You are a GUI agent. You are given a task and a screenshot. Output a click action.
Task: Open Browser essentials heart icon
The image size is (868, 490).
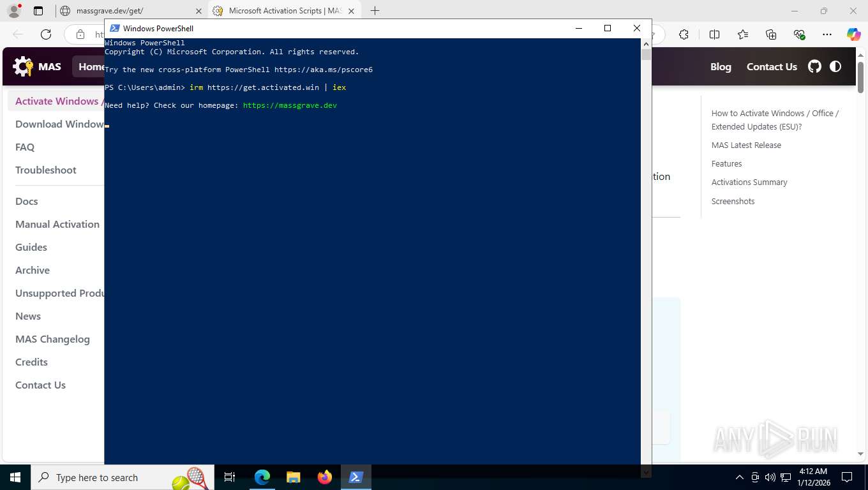coord(799,34)
